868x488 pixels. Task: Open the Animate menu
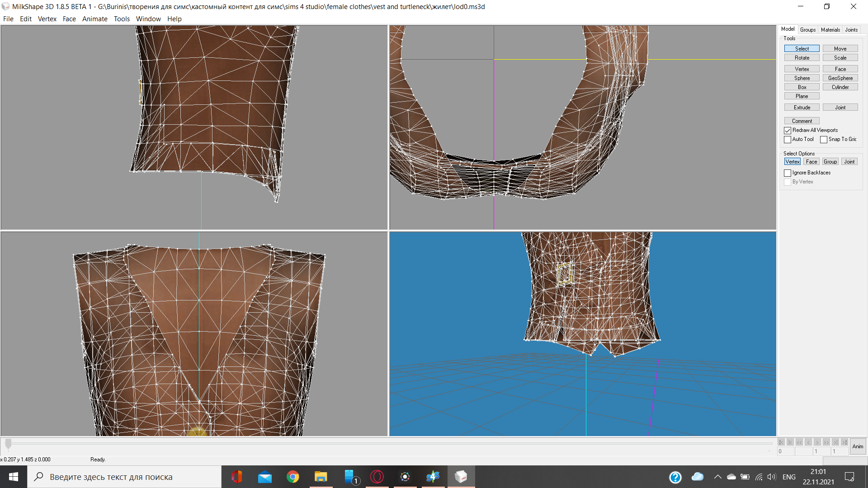94,19
